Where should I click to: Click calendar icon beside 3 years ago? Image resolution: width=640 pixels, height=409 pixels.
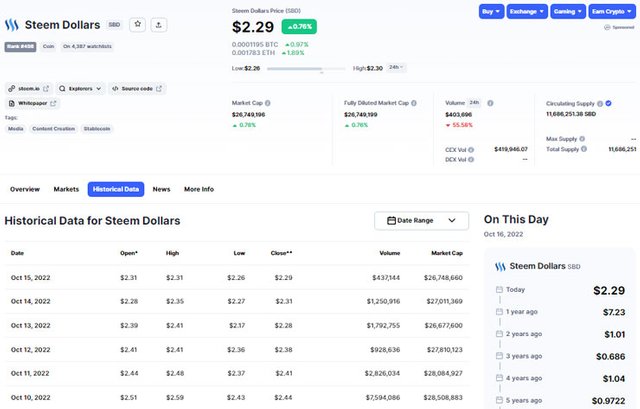point(499,356)
